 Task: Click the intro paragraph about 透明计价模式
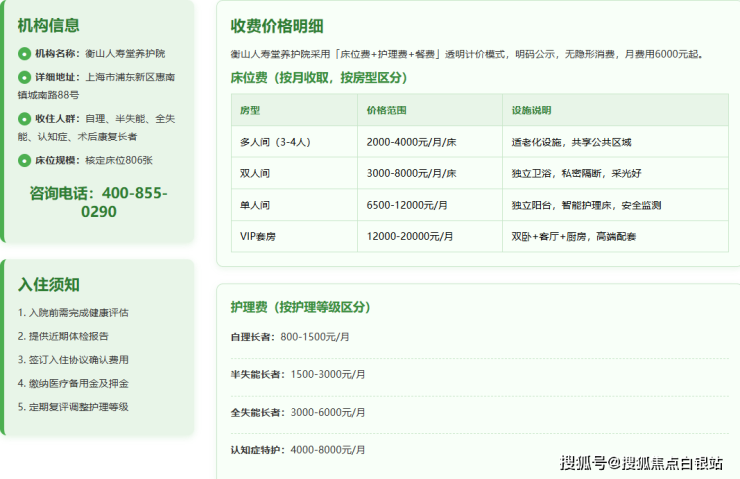468,54
